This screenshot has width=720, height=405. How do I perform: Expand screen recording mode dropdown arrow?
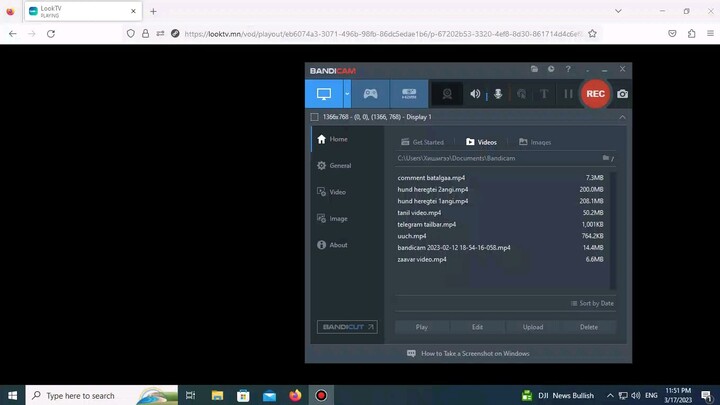(x=347, y=94)
